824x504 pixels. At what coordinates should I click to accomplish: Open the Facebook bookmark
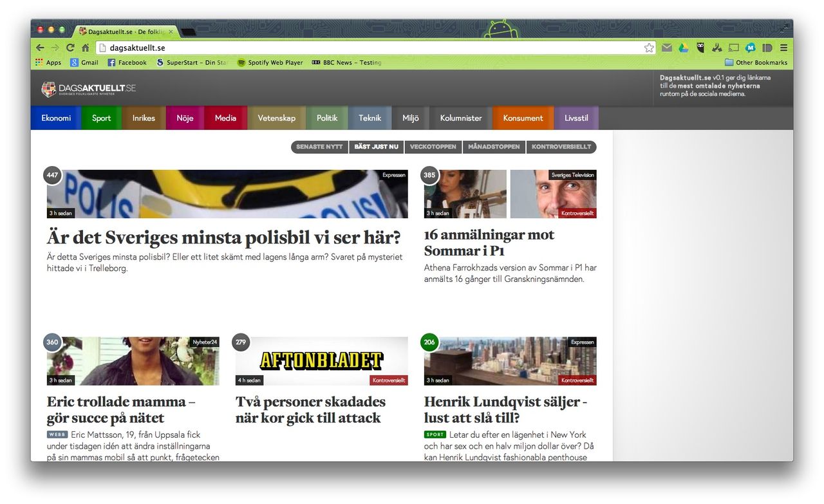(x=127, y=62)
